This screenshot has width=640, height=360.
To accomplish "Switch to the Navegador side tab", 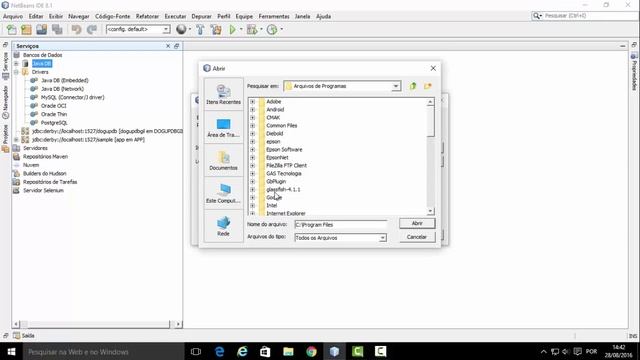I will [5, 102].
